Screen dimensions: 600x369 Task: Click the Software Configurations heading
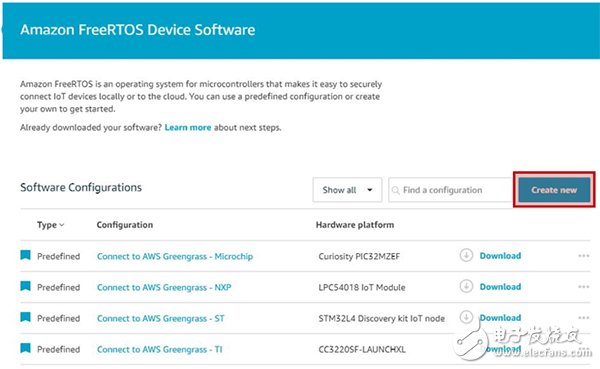click(81, 188)
